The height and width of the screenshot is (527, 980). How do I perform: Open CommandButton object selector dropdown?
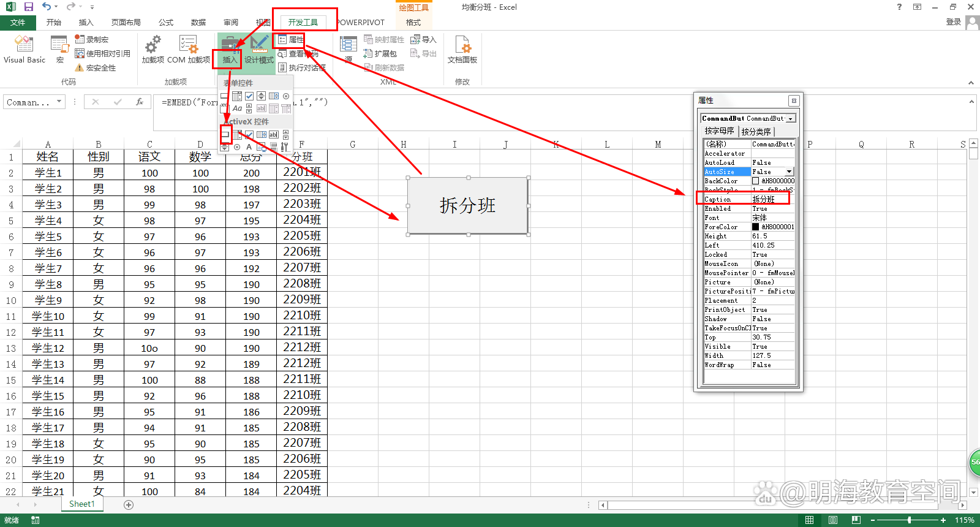pyautogui.click(x=791, y=118)
